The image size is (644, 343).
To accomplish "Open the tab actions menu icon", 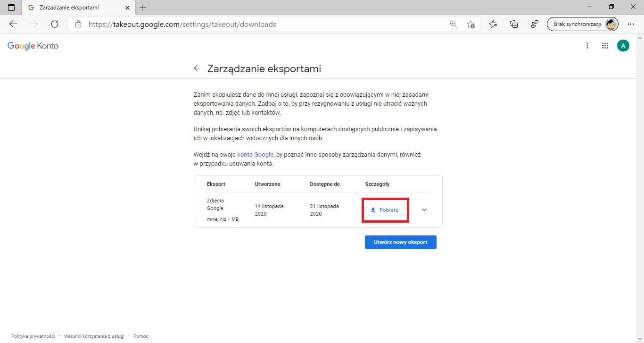I will 11,8.
